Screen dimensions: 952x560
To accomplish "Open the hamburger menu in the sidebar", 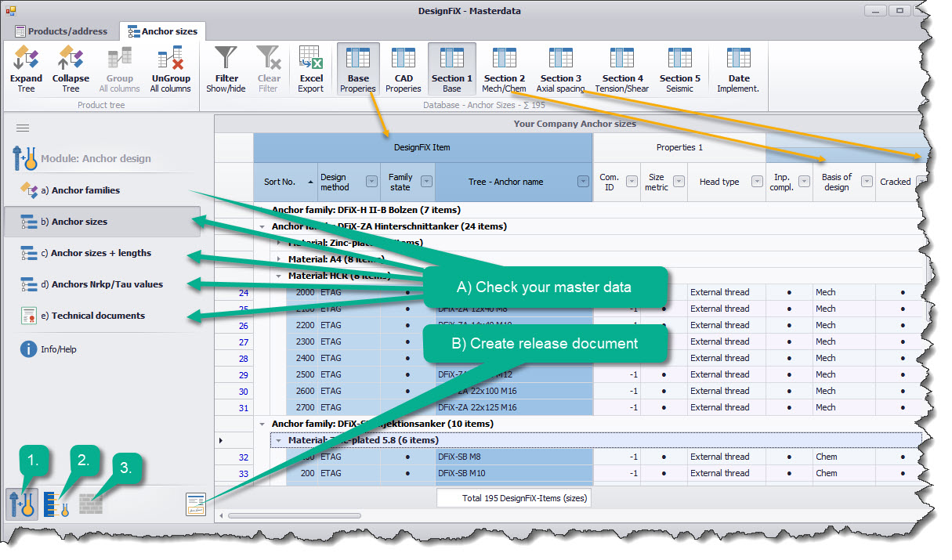I will click(23, 128).
